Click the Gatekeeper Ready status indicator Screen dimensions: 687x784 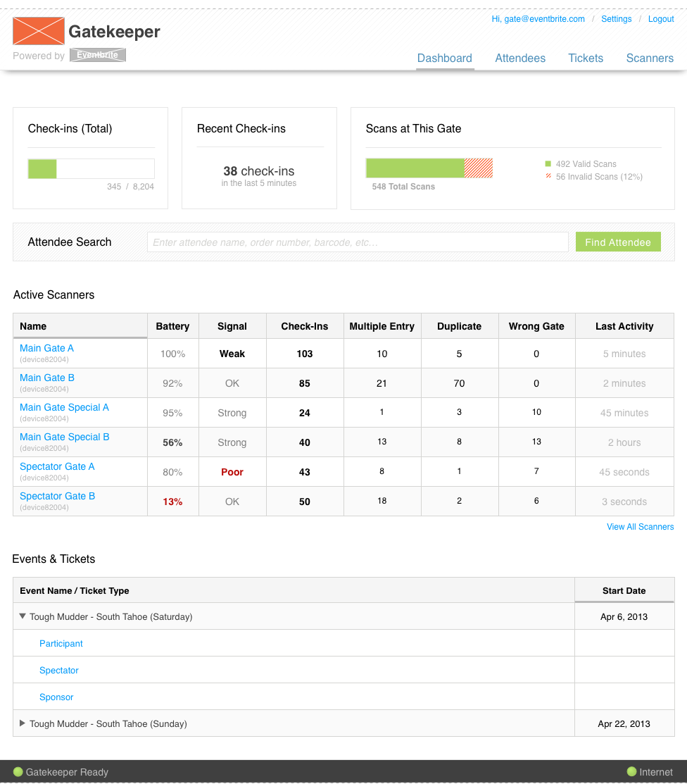click(x=19, y=772)
